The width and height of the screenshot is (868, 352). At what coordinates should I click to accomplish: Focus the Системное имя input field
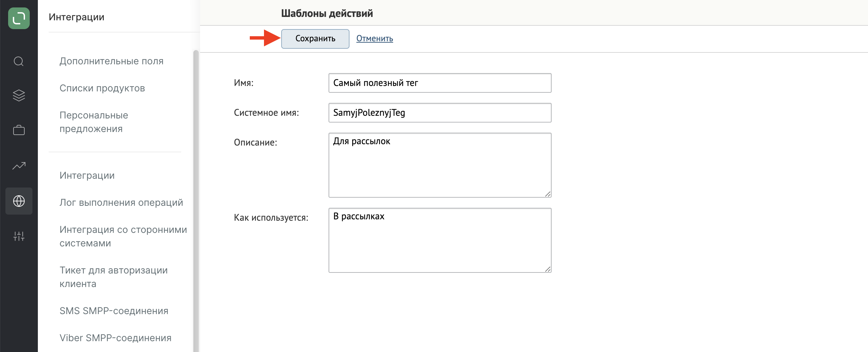(440, 113)
